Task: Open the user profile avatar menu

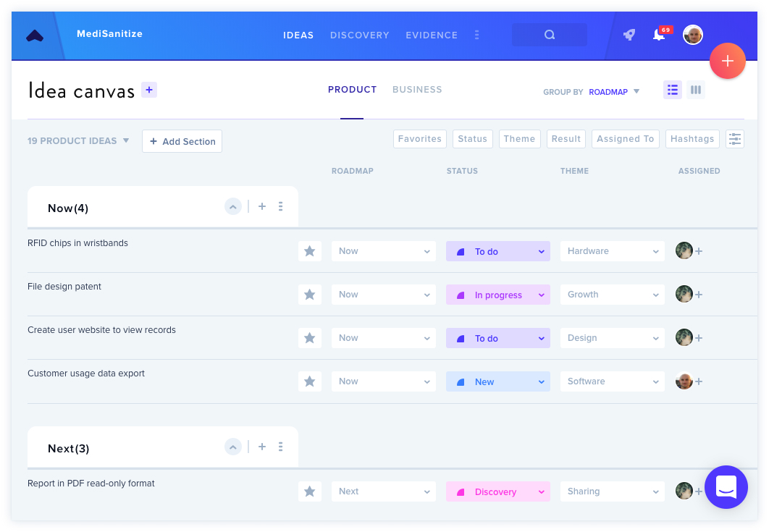Action: click(x=693, y=35)
